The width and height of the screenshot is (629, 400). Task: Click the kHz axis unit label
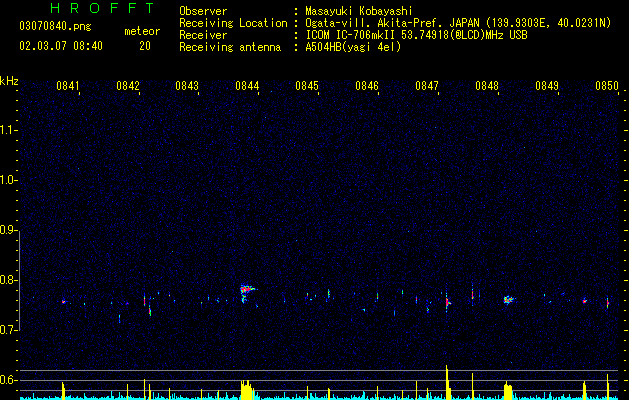[x=9, y=81]
